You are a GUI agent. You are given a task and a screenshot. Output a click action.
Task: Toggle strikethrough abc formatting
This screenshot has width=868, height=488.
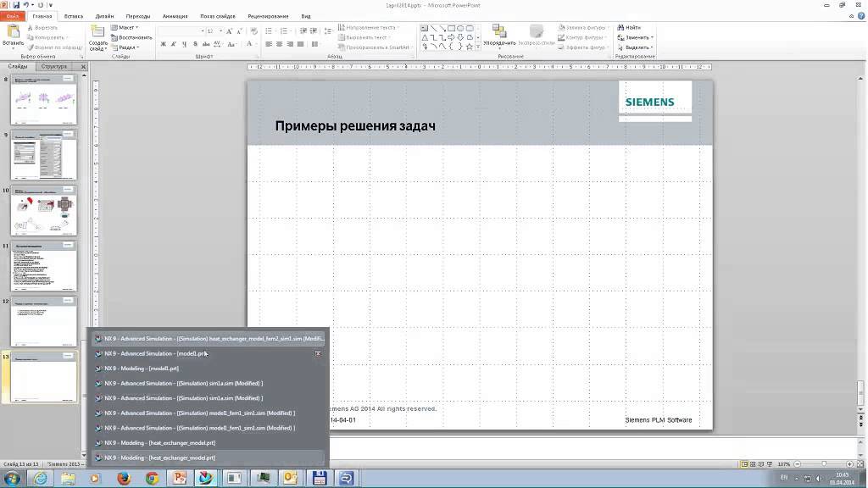(x=206, y=44)
